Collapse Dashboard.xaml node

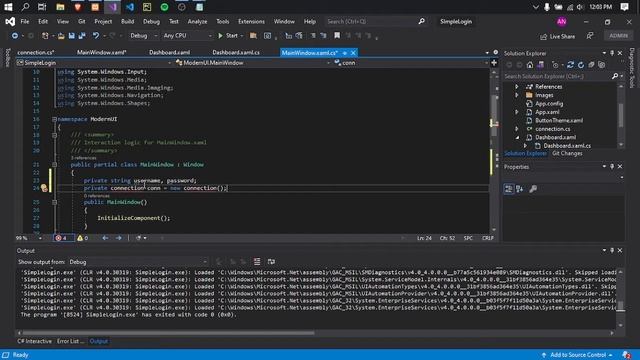(x=517, y=138)
